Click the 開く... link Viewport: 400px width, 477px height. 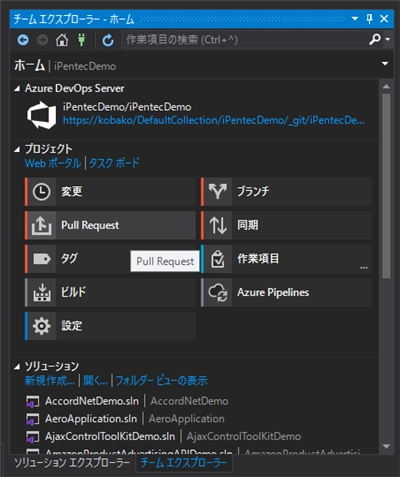[95, 381]
